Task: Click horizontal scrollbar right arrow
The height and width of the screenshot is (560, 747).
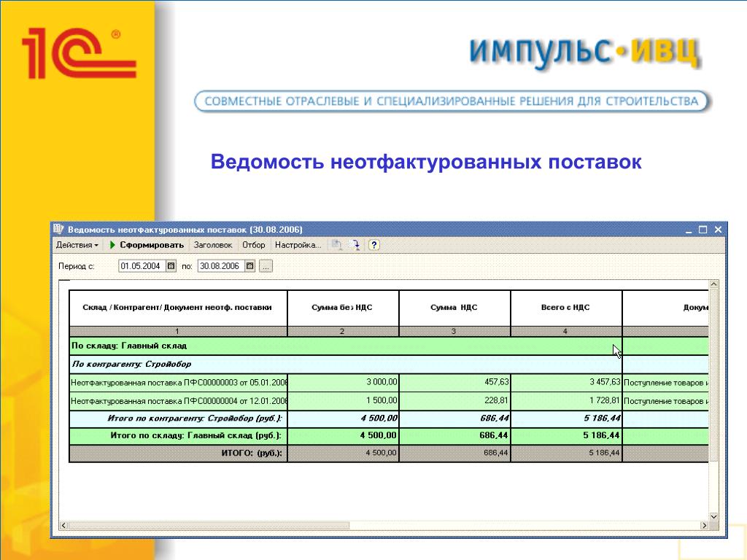Action: [x=704, y=525]
